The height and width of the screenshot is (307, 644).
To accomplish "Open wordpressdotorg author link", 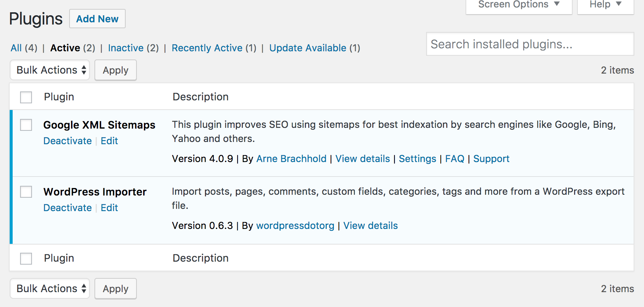I will coord(295,226).
